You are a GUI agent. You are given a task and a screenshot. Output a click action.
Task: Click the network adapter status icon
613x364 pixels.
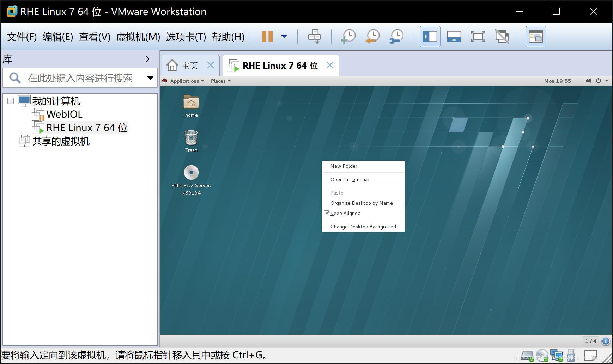pyautogui.click(x=557, y=356)
